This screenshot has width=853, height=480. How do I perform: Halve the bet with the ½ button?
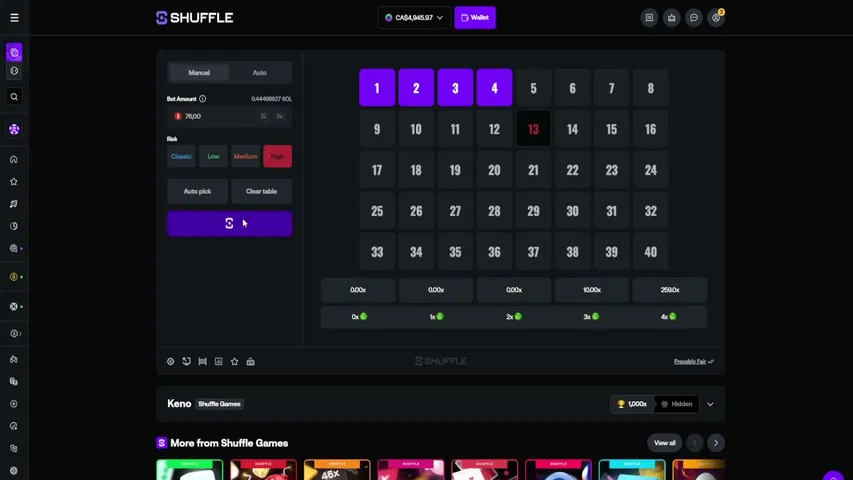tap(263, 116)
